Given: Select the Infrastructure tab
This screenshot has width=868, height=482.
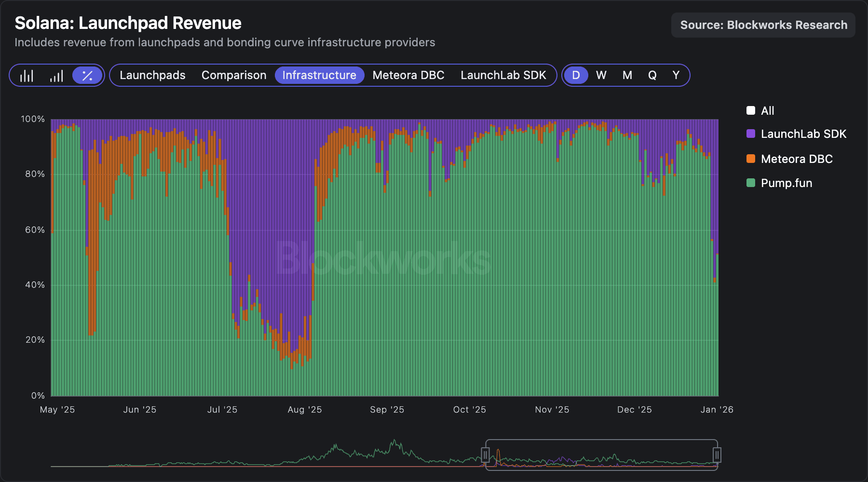Looking at the screenshot, I should 319,75.
